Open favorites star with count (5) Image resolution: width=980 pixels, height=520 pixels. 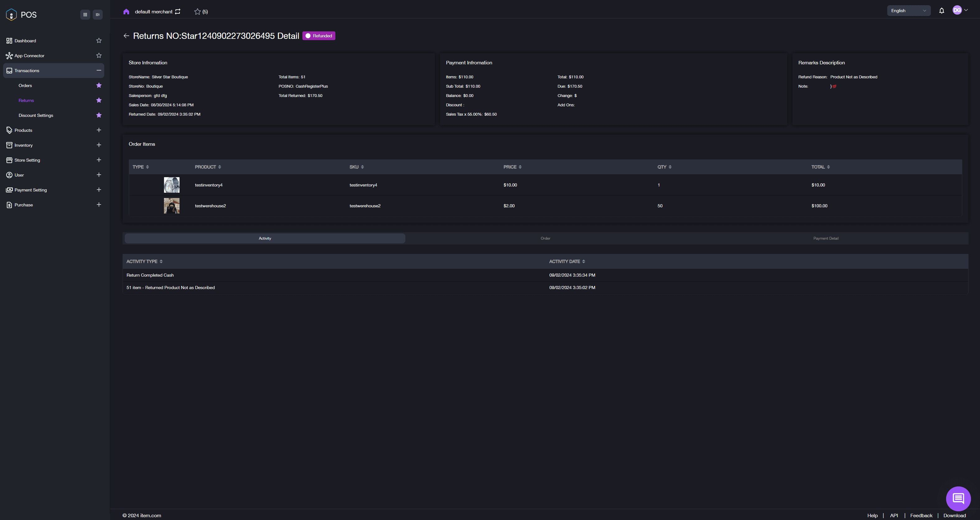[201, 12]
